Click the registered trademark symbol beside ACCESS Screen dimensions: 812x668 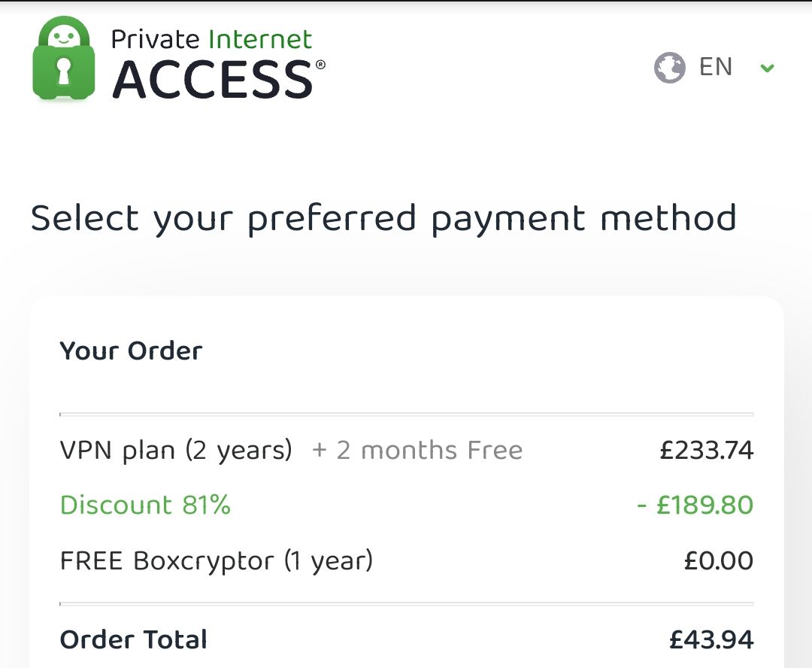(321, 65)
